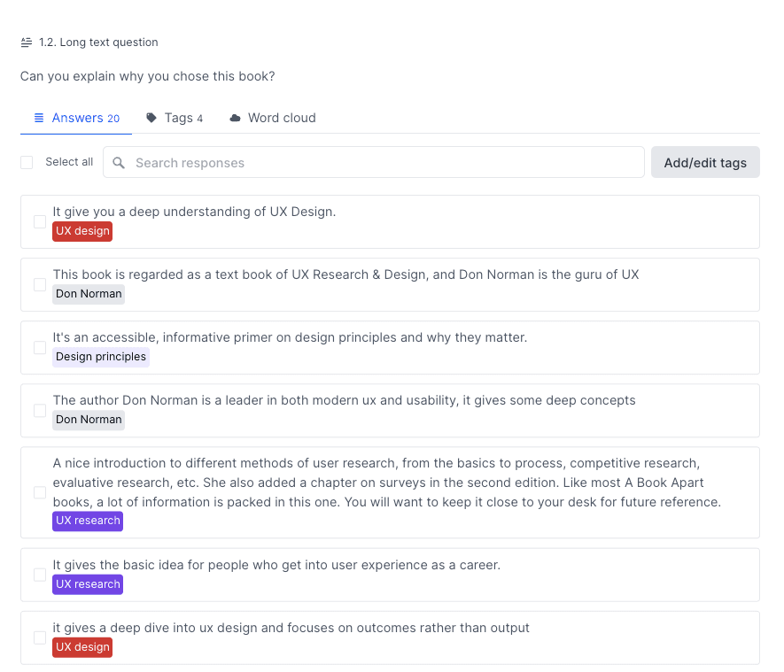Click the red UX design tag on the last answer
The image size is (784, 672).
click(82, 647)
